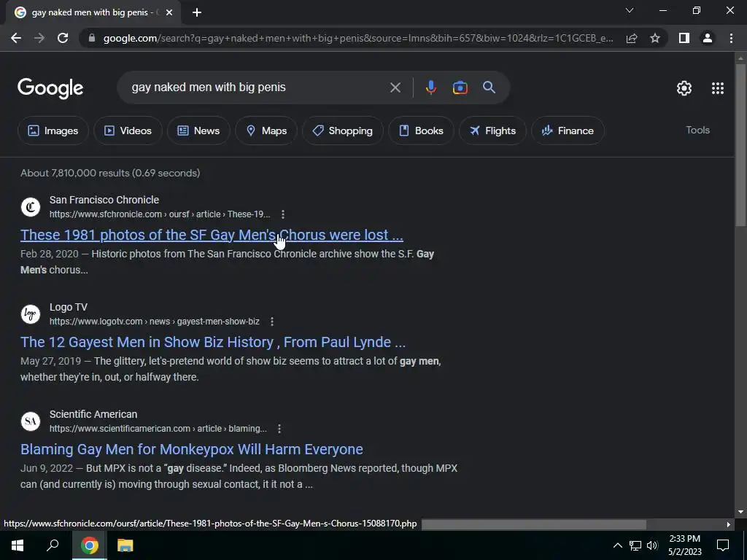Click the Chrome address bar URL
This screenshot has width=747, height=560.
click(358, 38)
